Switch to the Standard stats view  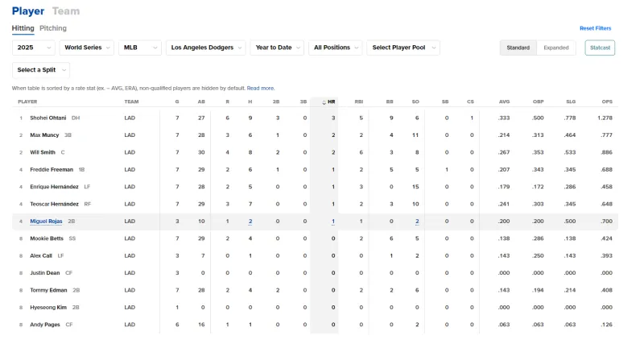518,48
